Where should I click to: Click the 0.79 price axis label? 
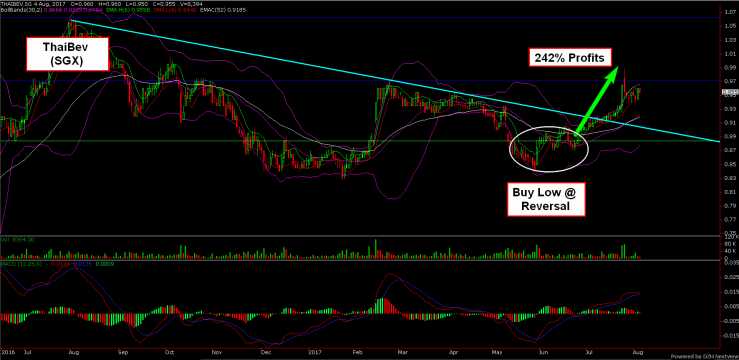(x=729, y=205)
